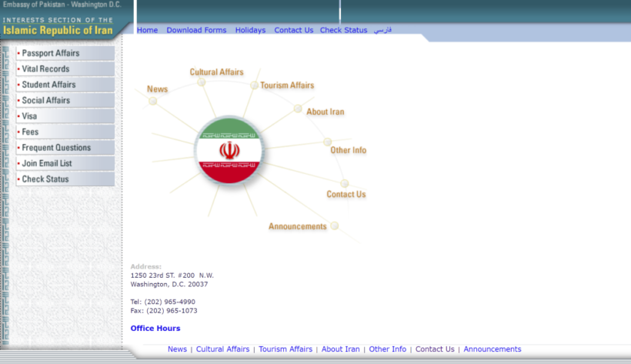Open Fees in the sidebar

65,132
